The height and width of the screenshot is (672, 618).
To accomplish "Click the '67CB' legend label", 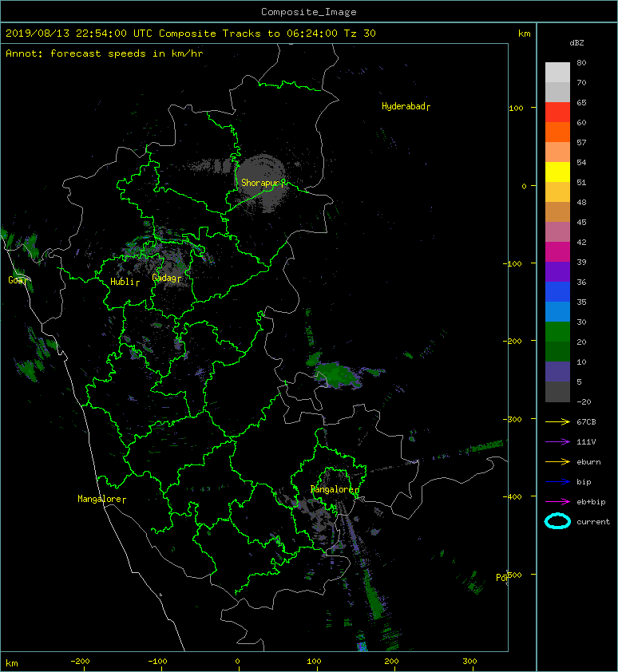I will point(586,422).
